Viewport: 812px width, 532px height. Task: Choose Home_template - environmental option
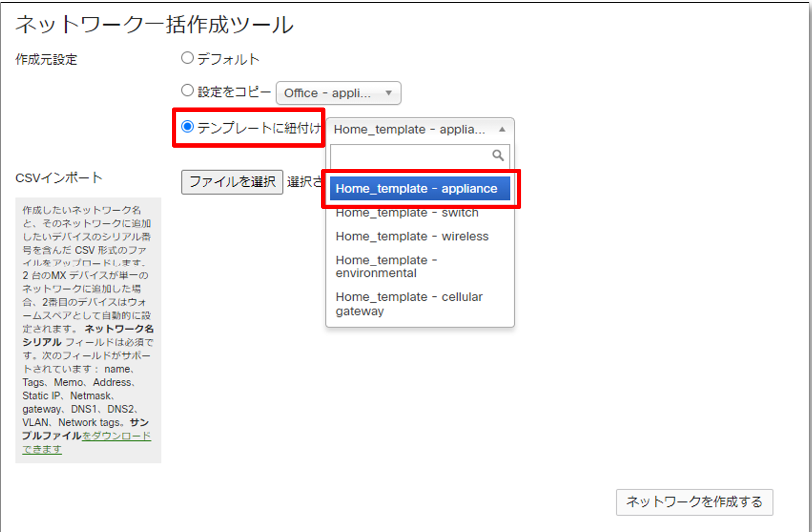[x=420, y=267]
